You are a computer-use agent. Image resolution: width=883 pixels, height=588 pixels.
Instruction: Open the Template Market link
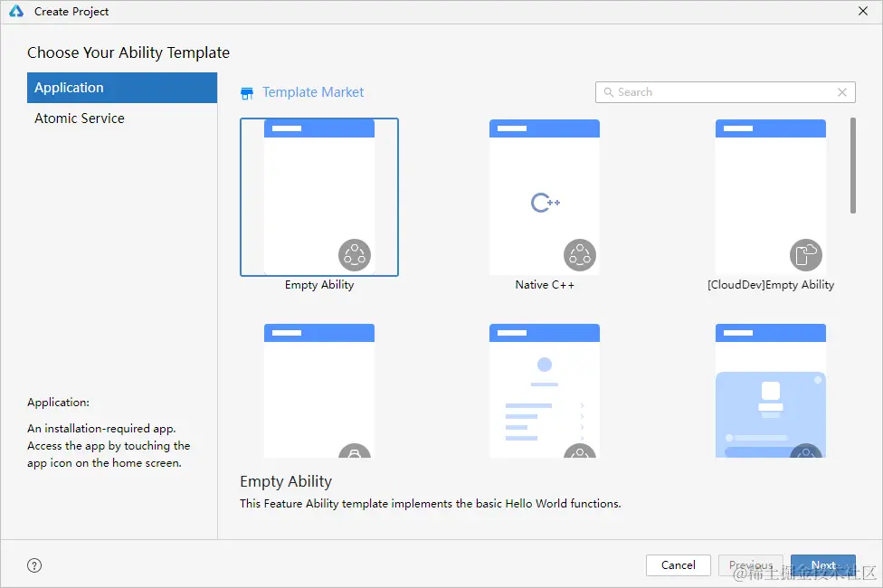click(x=313, y=91)
